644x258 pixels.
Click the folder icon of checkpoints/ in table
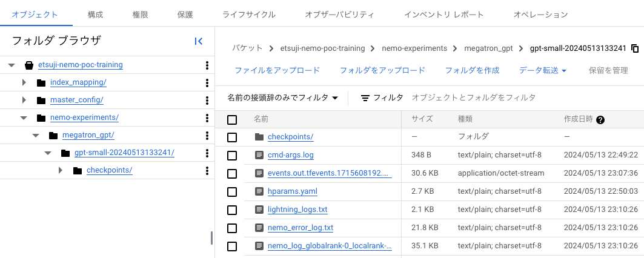[x=259, y=137]
